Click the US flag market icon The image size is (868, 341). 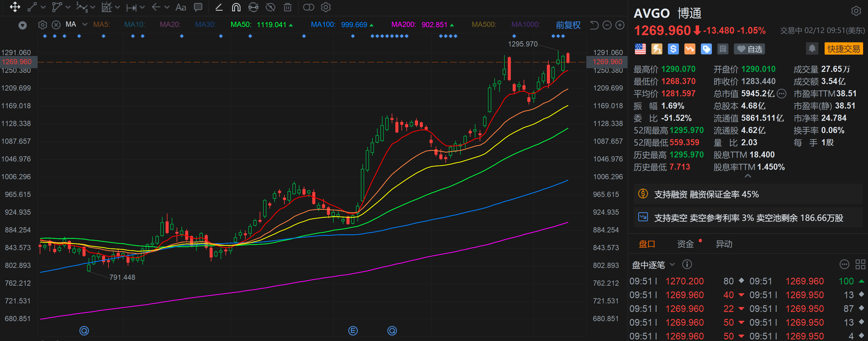(640, 49)
